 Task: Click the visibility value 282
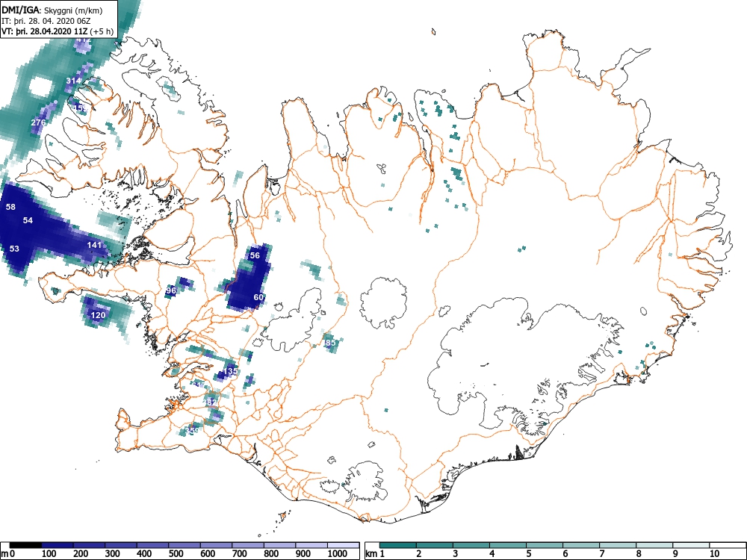coord(210,402)
